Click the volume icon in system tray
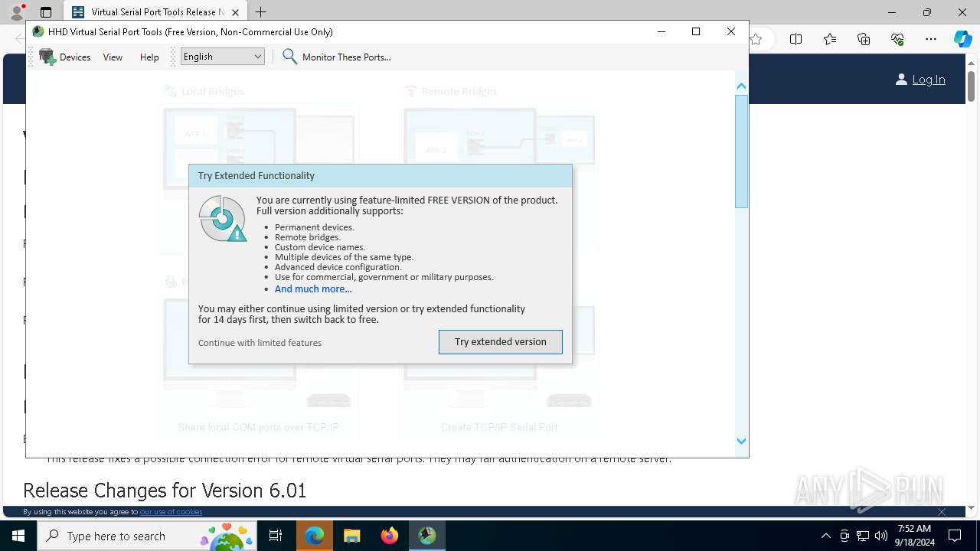Screen dimensions: 980x551 coord(881,536)
